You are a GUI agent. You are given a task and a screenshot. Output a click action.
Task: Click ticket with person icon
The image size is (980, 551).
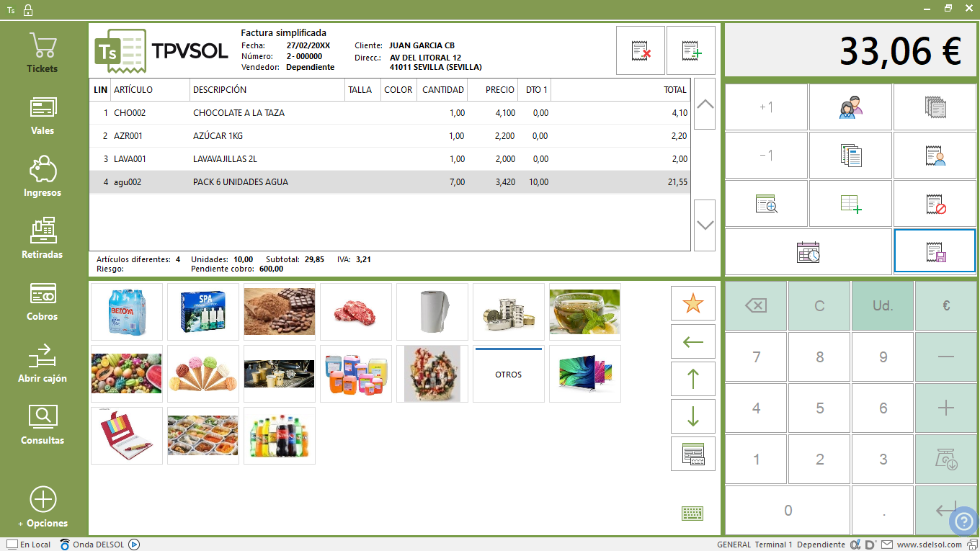pyautogui.click(x=935, y=156)
